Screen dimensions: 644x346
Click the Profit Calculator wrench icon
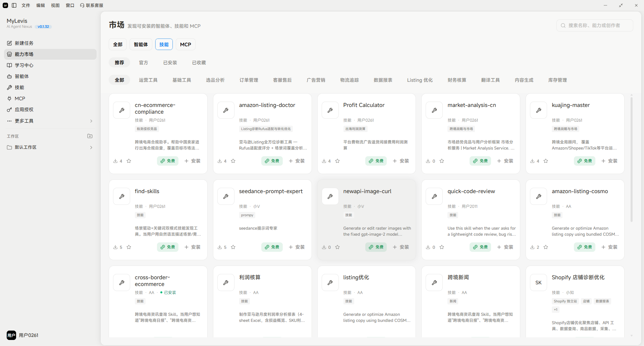pos(330,110)
